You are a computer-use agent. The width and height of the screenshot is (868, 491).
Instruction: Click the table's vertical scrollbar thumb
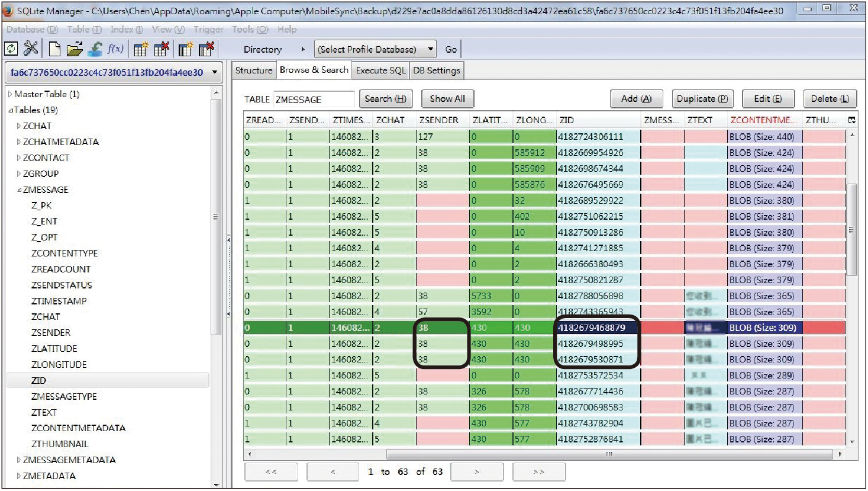click(x=852, y=230)
